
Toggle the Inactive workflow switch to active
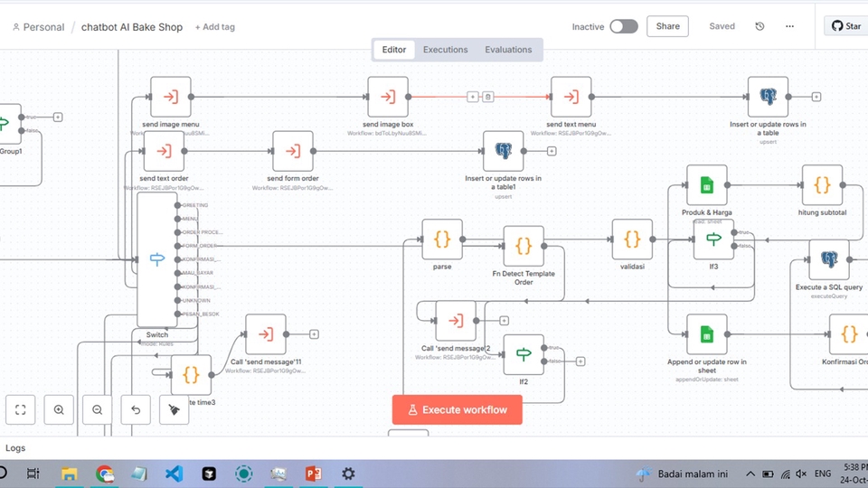[623, 26]
